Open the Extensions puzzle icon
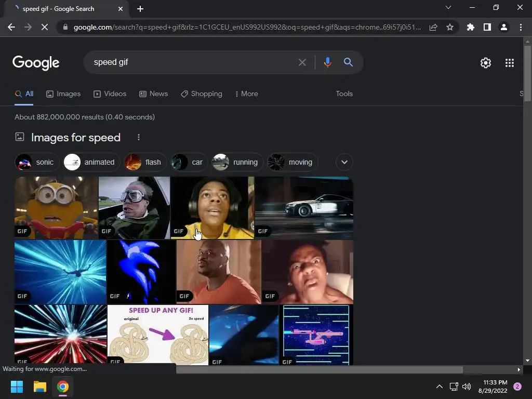532x399 pixels. coord(470,27)
